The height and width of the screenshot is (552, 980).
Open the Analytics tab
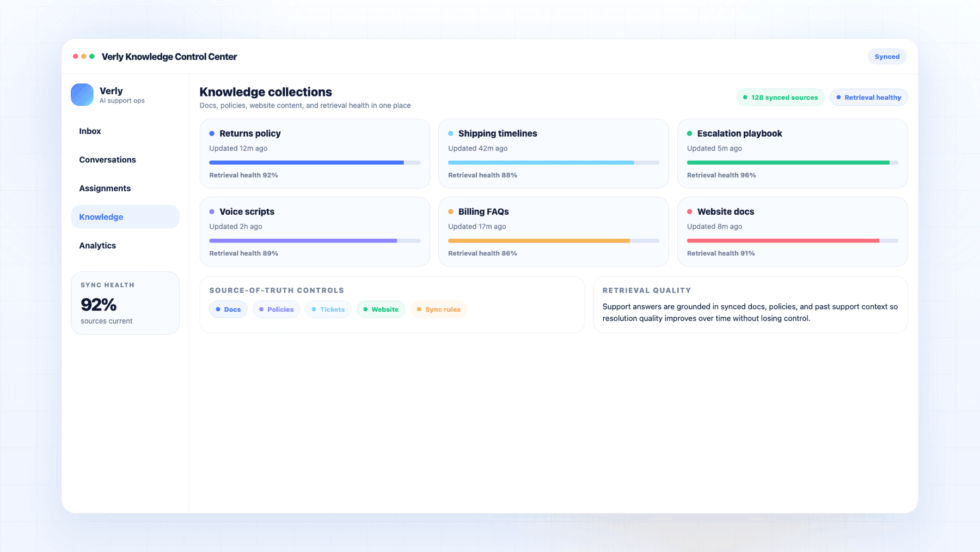(x=97, y=245)
